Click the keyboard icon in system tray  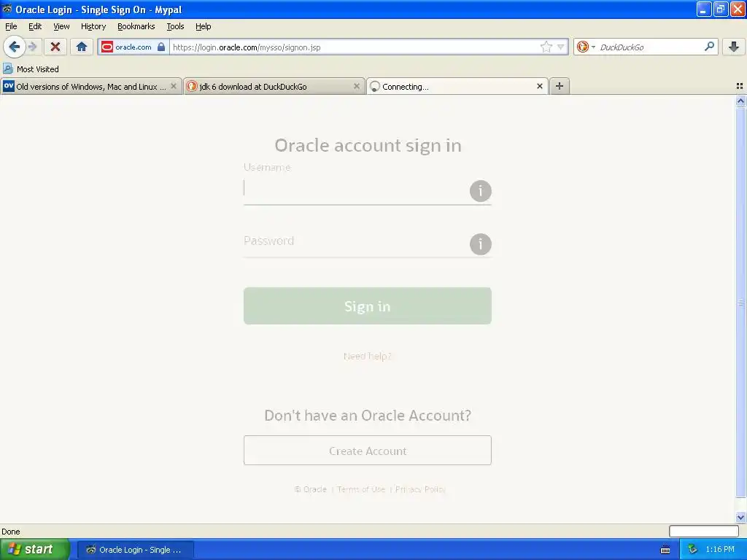(x=665, y=550)
